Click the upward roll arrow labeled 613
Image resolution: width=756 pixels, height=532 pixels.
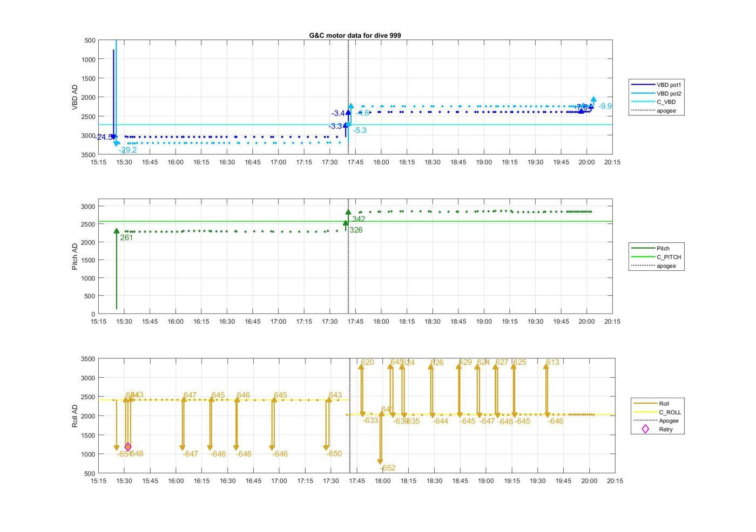pos(546,390)
